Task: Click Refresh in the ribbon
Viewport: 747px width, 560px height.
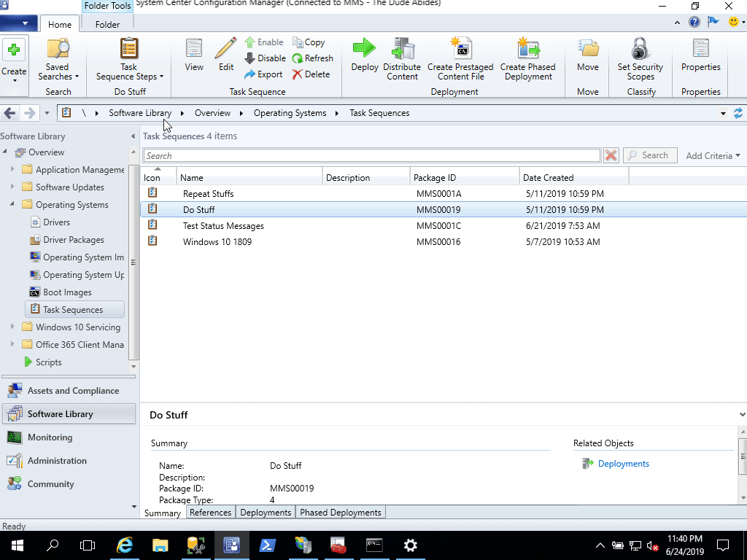Action: pyautogui.click(x=312, y=58)
